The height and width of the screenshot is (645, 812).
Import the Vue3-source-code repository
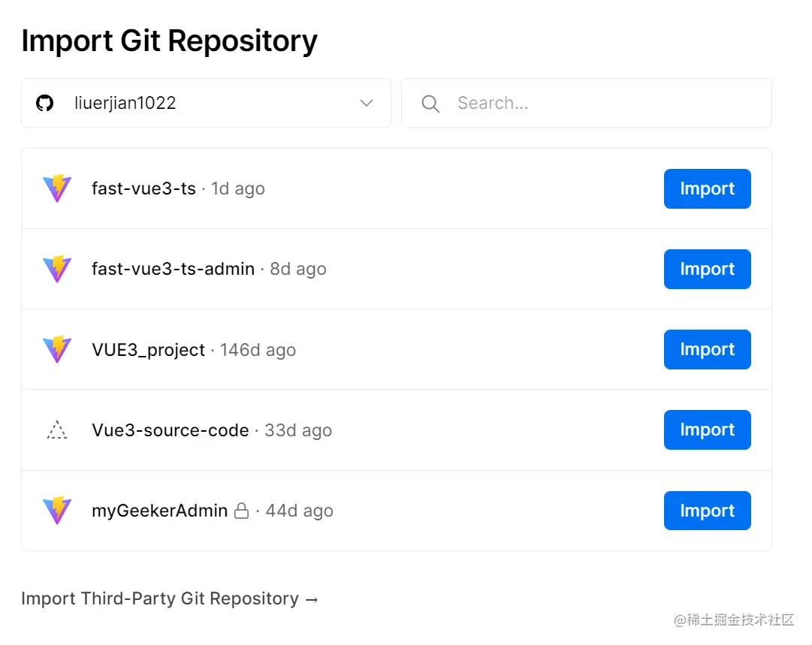point(707,429)
